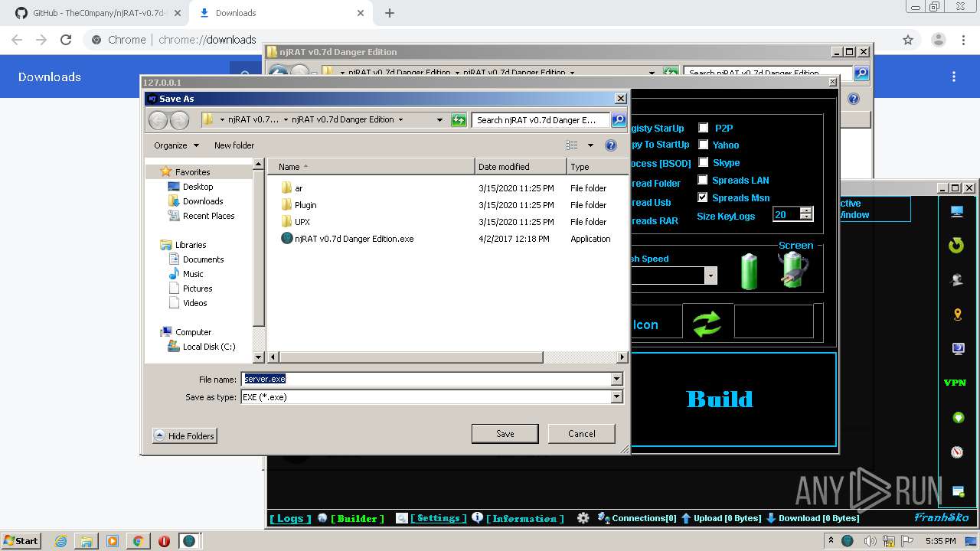
Task: Open the File name dropdown arrow
Action: (x=616, y=379)
